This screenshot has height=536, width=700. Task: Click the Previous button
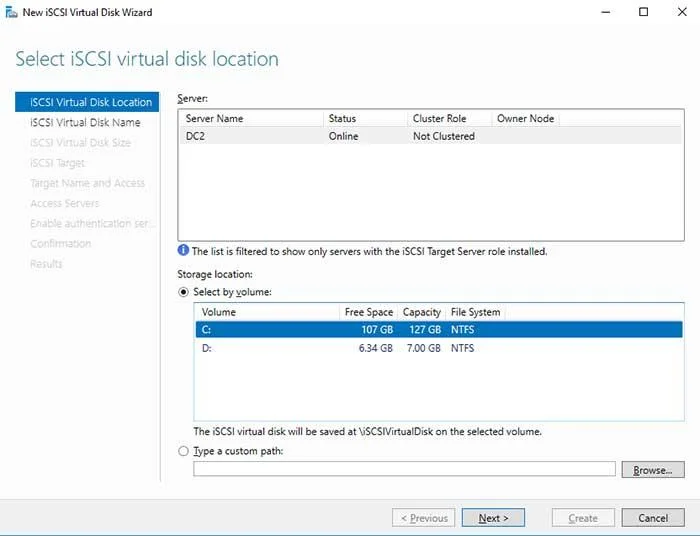(x=424, y=518)
